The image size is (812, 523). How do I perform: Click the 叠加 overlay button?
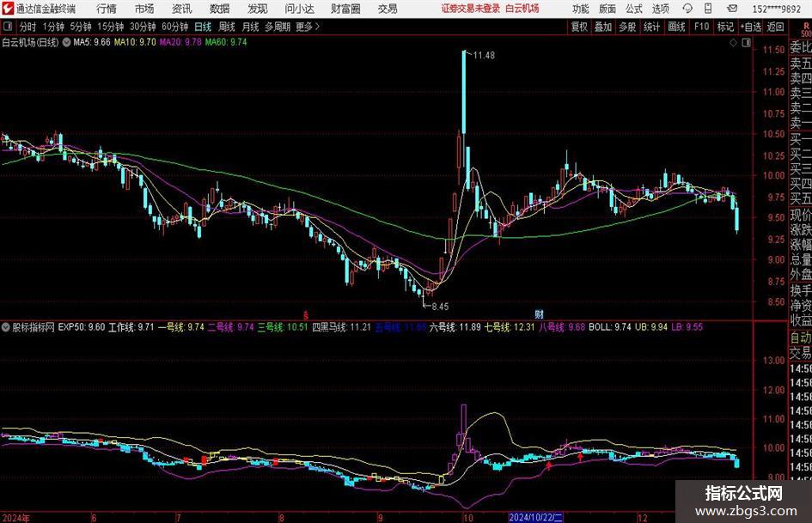pos(603,27)
